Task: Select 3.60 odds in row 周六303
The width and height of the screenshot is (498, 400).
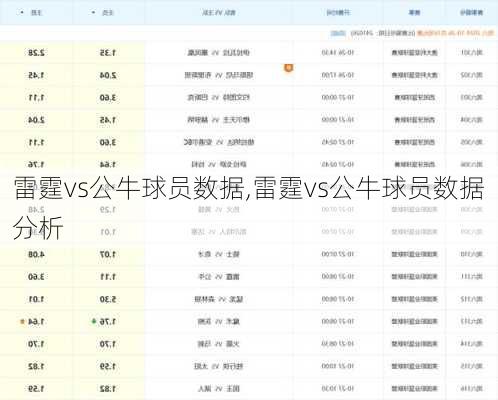Action: point(108,98)
